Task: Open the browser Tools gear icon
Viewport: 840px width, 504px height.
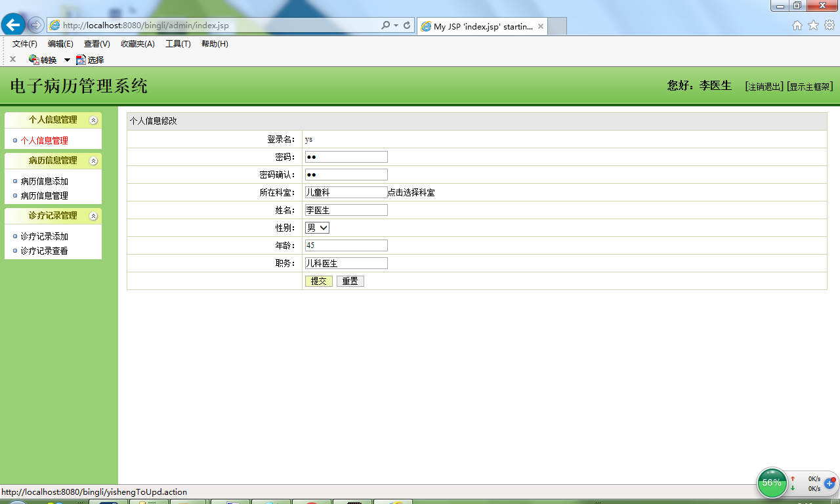Action: click(829, 25)
